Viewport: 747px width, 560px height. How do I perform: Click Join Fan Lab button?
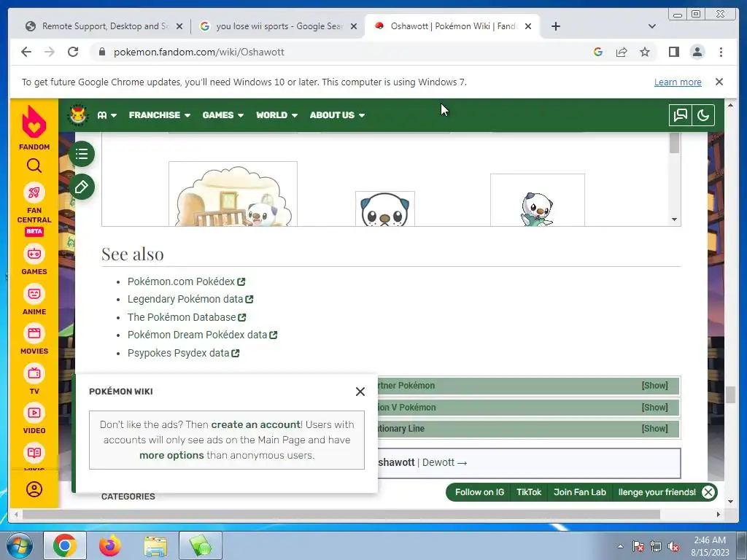580,492
